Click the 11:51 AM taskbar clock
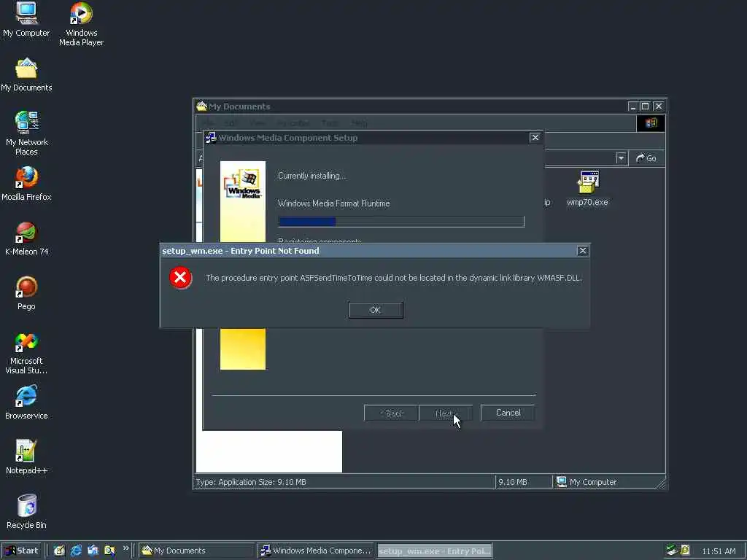The height and width of the screenshot is (560, 747). [x=719, y=551]
